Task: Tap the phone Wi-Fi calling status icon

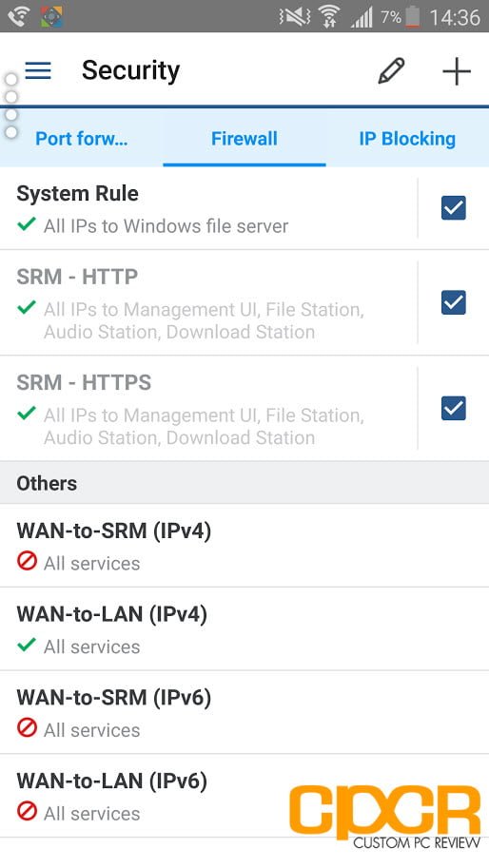Action: point(17,16)
